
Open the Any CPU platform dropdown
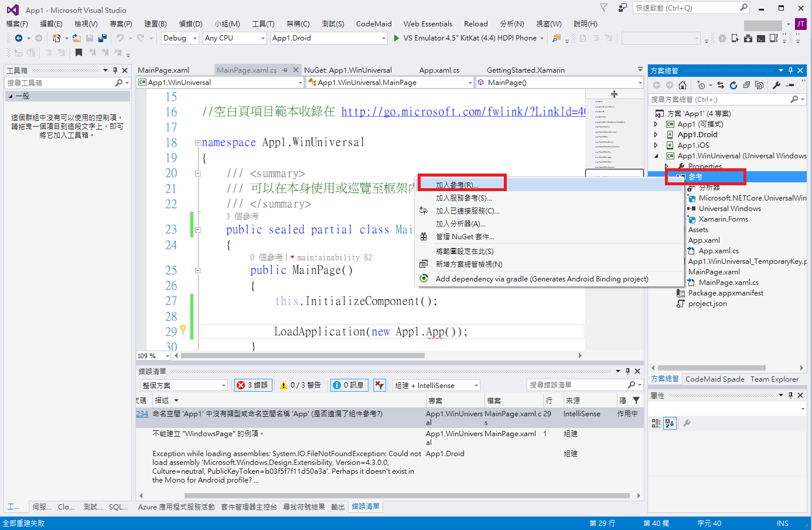(x=235, y=38)
